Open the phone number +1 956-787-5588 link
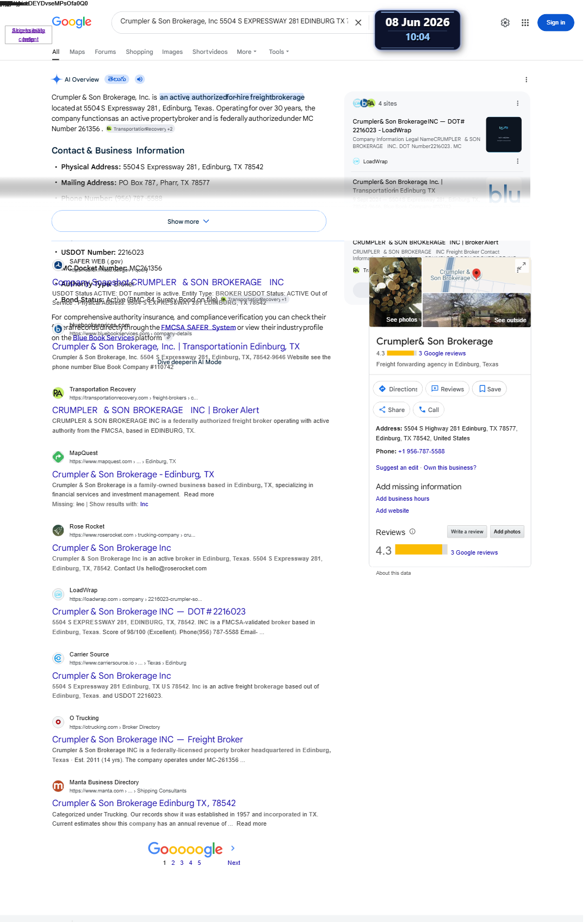The width and height of the screenshot is (588, 922). tap(422, 452)
